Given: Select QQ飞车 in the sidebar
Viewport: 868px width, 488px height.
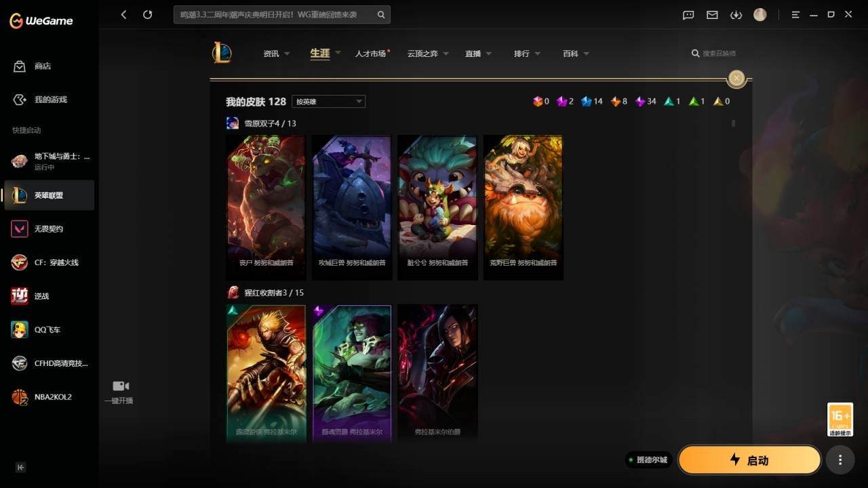Looking at the screenshot, I should [x=49, y=329].
